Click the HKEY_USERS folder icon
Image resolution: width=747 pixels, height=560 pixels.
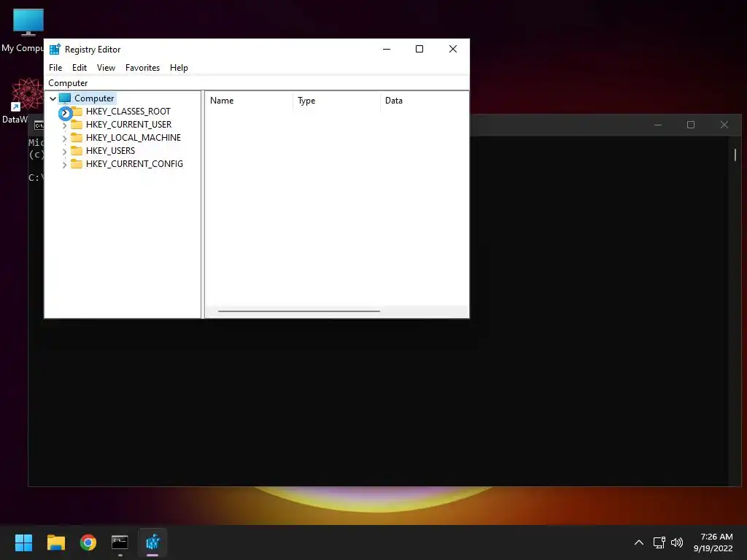pyautogui.click(x=77, y=150)
